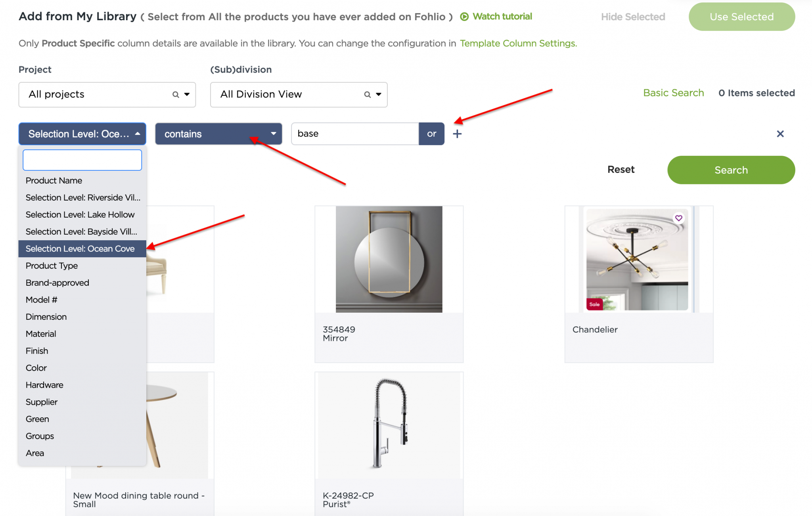Image resolution: width=812 pixels, height=516 pixels.
Task: Click the search magnifier in (Sub)division selector
Action: 367,94
